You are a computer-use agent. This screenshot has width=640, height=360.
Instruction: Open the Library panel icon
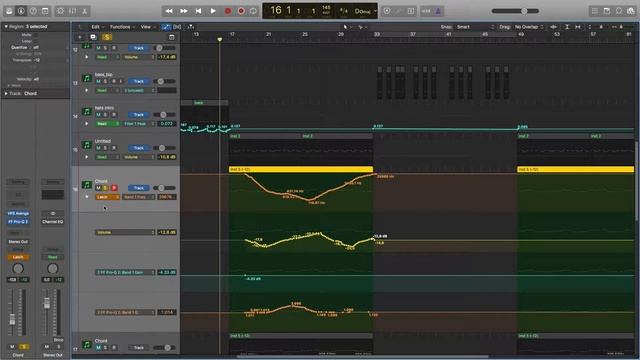click(x=9, y=11)
